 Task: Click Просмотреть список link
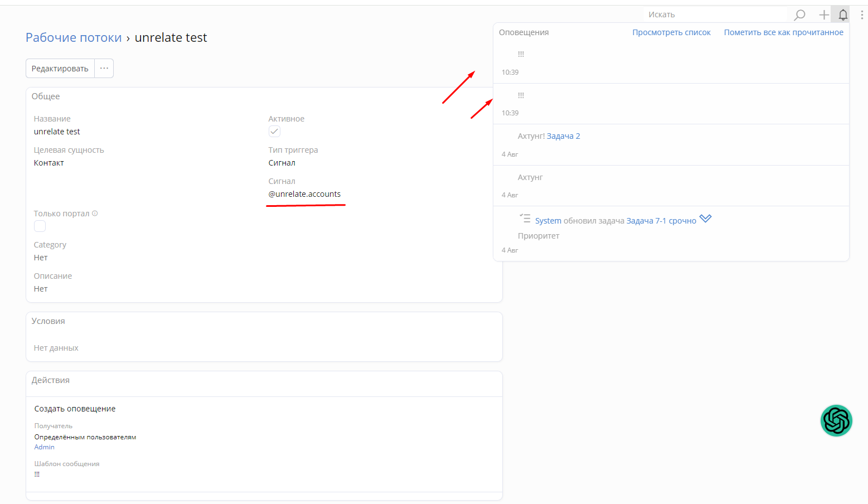(671, 32)
